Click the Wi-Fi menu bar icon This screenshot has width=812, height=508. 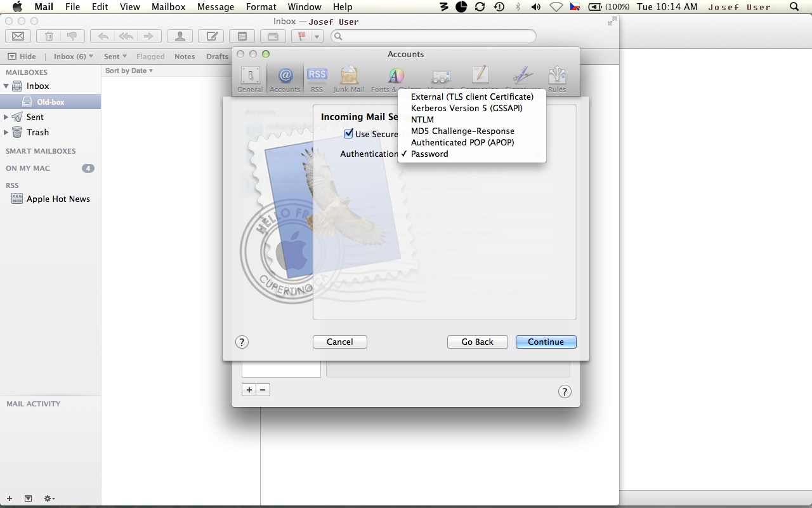556,7
